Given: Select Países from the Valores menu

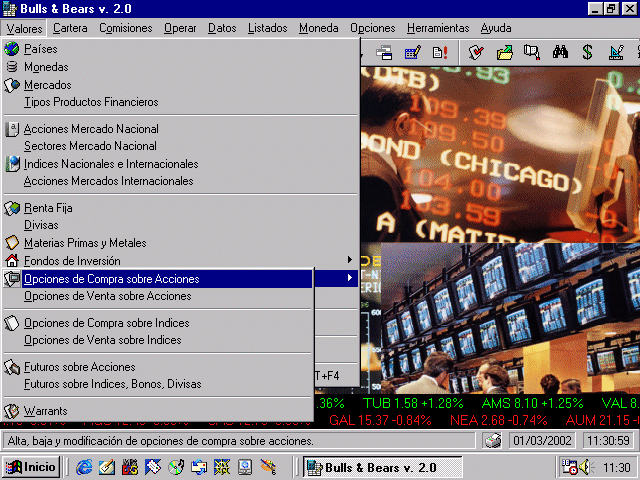Looking at the screenshot, I should pyautogui.click(x=181, y=49).
